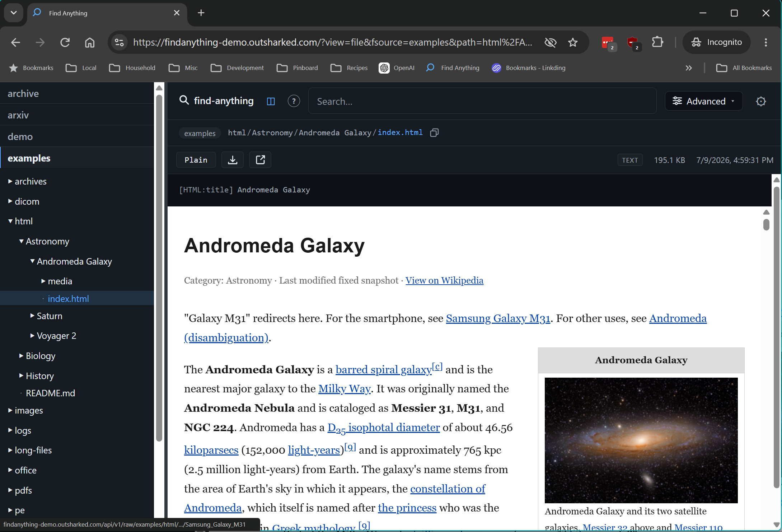Select the arxiv source in sidebar
The height and width of the screenshot is (532, 782).
click(77, 115)
